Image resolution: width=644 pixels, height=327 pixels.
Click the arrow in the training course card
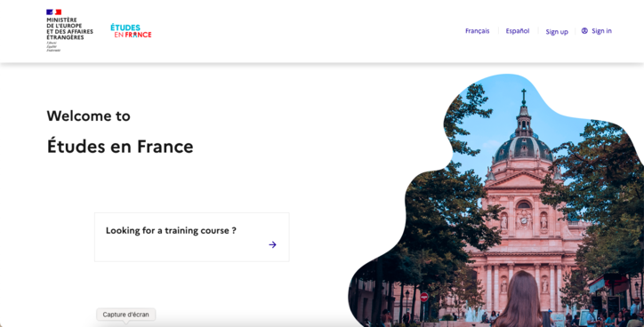(272, 245)
